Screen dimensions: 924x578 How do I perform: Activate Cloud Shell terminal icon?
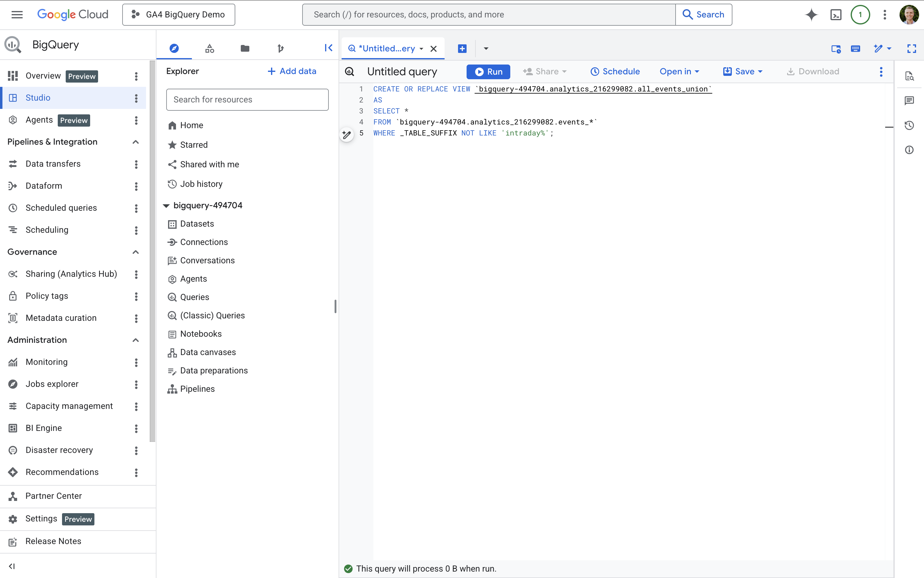click(x=836, y=15)
